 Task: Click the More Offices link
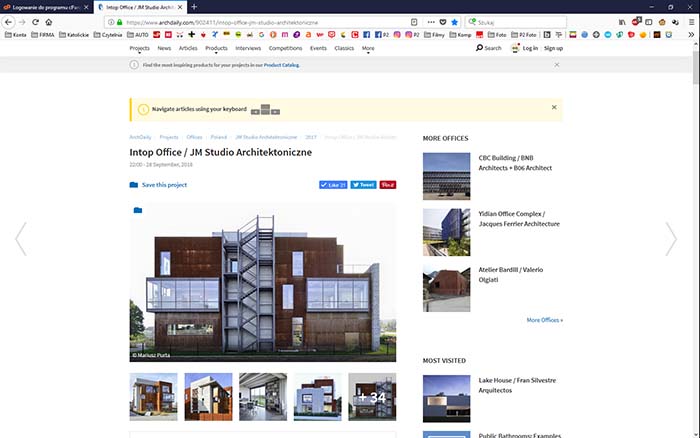click(545, 320)
